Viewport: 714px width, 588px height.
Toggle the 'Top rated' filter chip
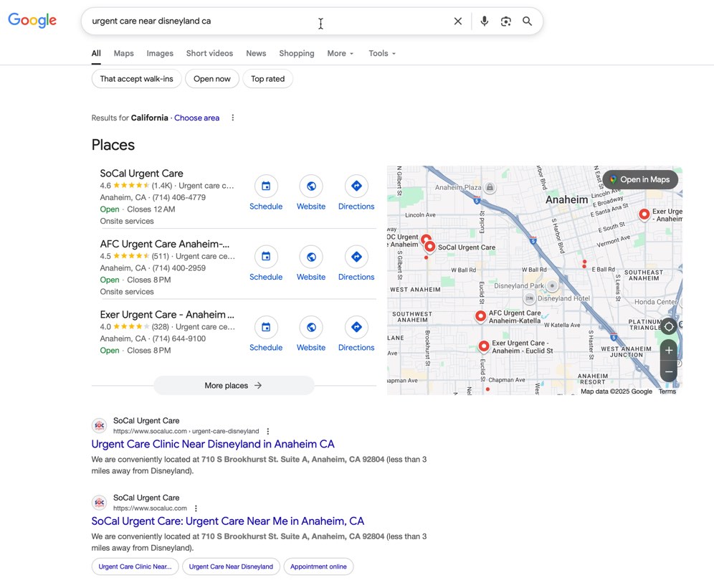tap(267, 79)
